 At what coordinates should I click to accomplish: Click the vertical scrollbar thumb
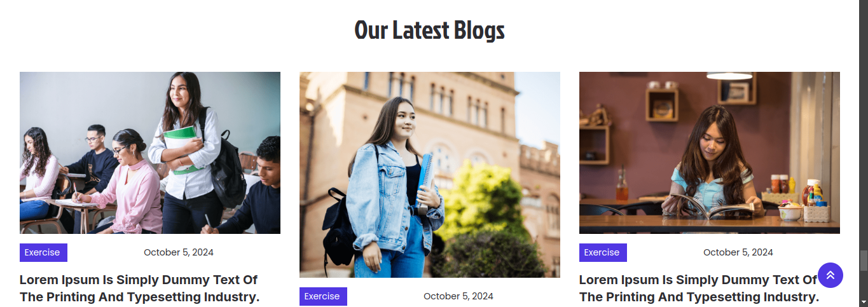pos(864,261)
